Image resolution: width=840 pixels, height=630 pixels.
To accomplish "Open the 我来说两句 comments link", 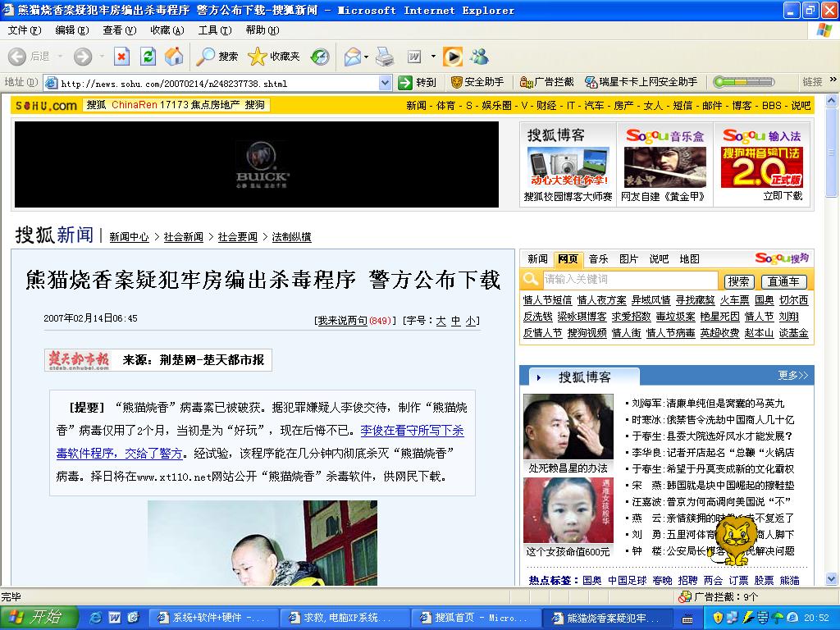I will coord(342,321).
